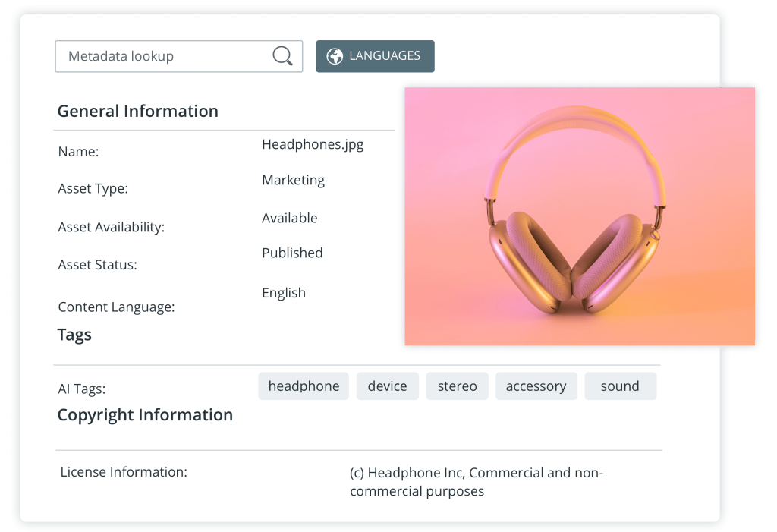Click the Tags section heading
777x532 pixels.
click(x=74, y=335)
